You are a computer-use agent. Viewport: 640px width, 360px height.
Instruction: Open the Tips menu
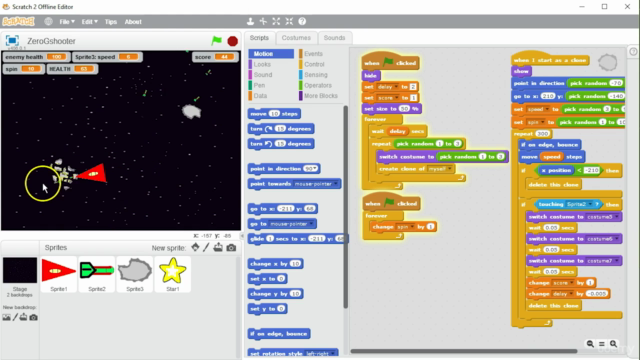coord(111,22)
